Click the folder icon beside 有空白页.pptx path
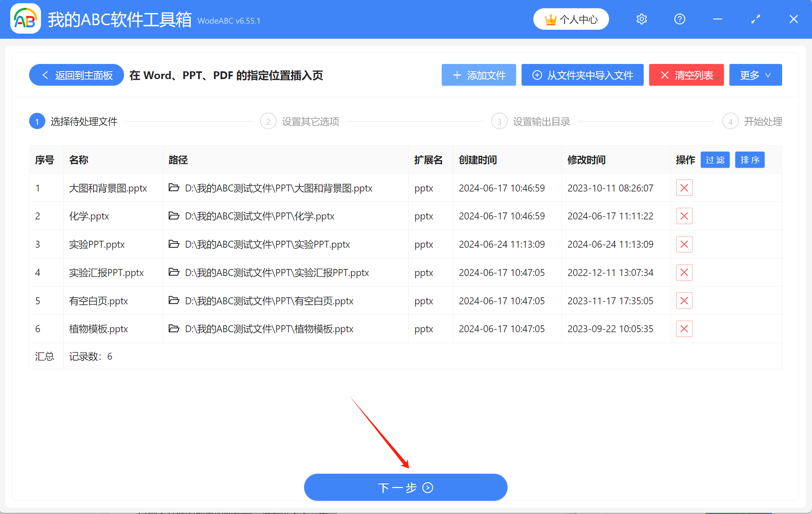This screenshot has height=514, width=812. tap(174, 300)
